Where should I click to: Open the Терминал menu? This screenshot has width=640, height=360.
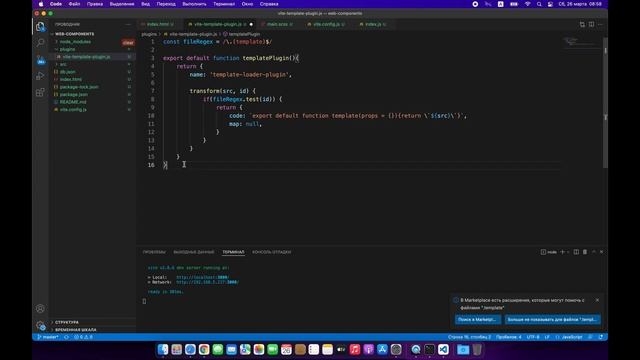tap(224, 4)
